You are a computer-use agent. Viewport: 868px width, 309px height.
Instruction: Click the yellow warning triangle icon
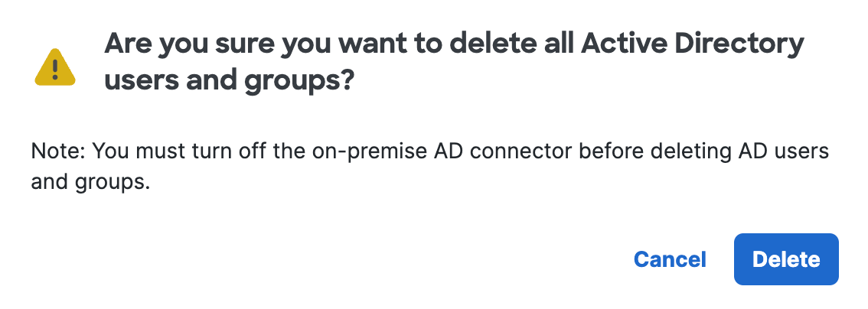click(x=55, y=67)
